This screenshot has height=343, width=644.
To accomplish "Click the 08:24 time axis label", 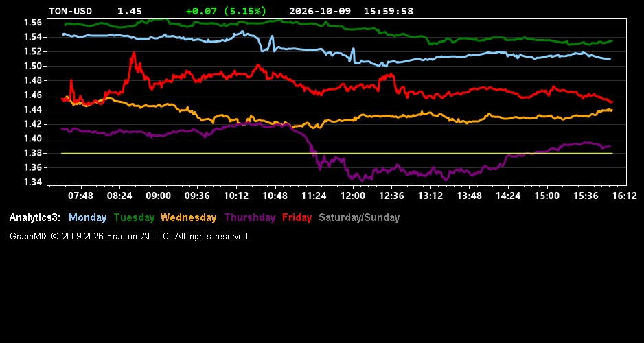I will pos(119,196).
